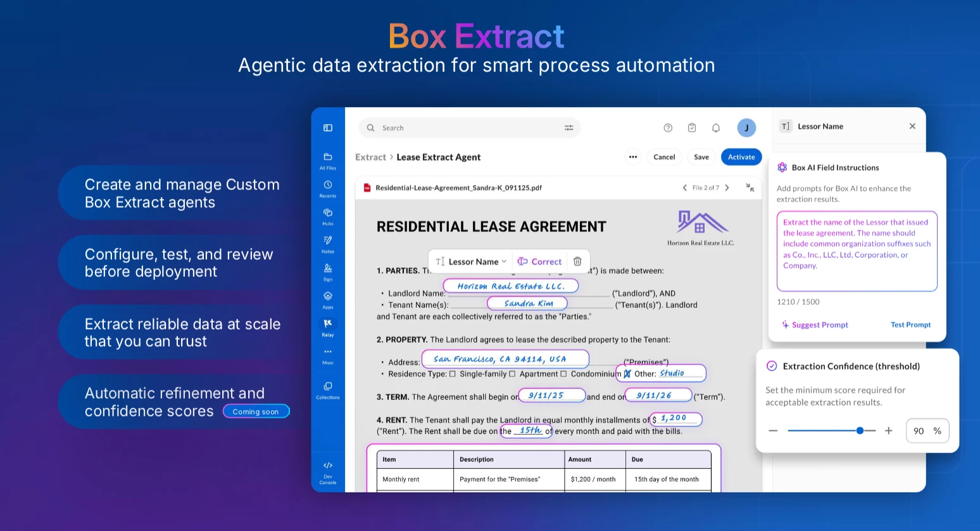The height and width of the screenshot is (531, 980).
Task: Open Collections in sidebar
Action: [x=328, y=390]
